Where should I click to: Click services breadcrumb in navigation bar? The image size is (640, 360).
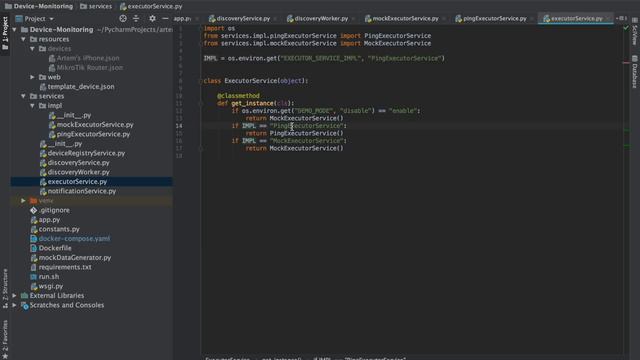[96, 7]
